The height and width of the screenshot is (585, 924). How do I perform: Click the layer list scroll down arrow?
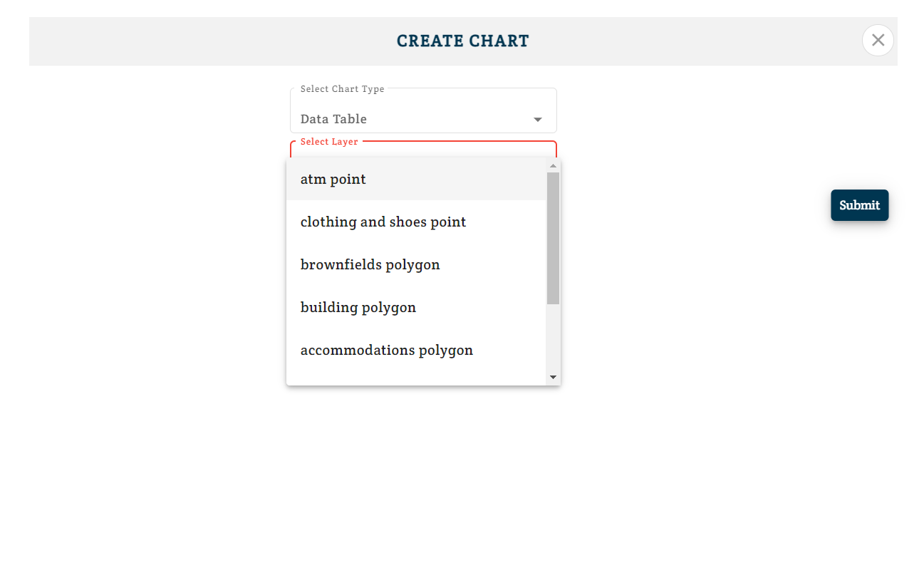coord(553,377)
